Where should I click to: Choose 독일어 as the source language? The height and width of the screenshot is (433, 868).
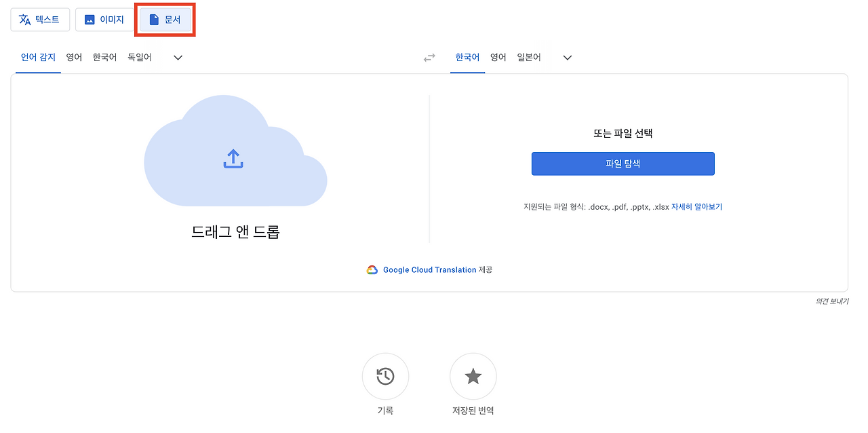tap(139, 57)
